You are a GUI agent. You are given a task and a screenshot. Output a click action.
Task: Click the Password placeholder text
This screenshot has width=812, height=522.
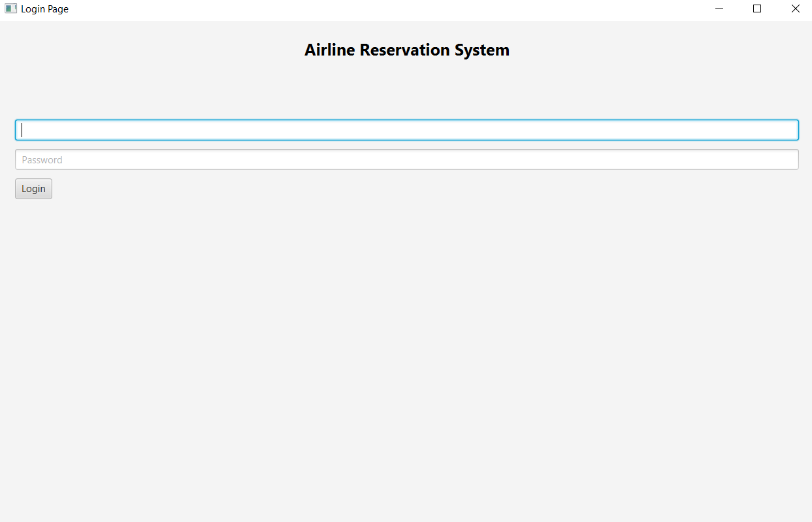(43, 159)
